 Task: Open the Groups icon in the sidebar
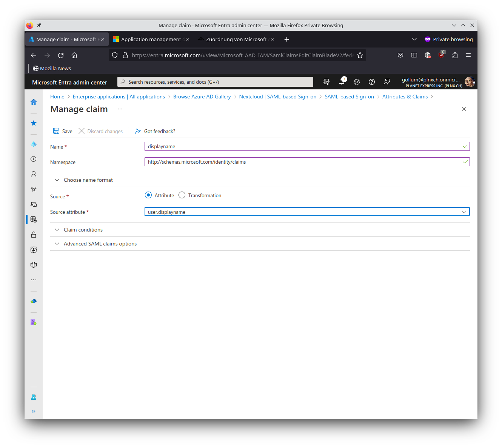33,189
